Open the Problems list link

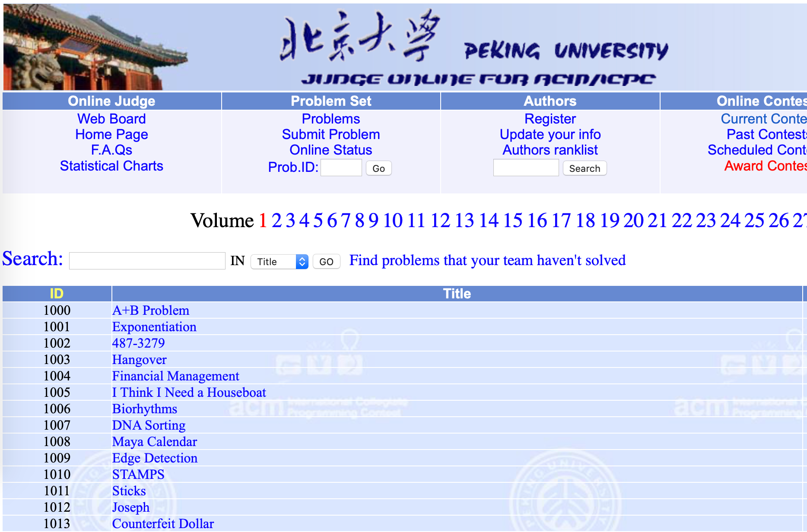[331, 119]
